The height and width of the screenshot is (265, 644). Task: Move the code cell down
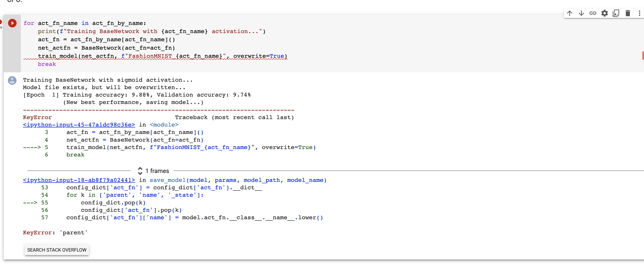tap(581, 13)
